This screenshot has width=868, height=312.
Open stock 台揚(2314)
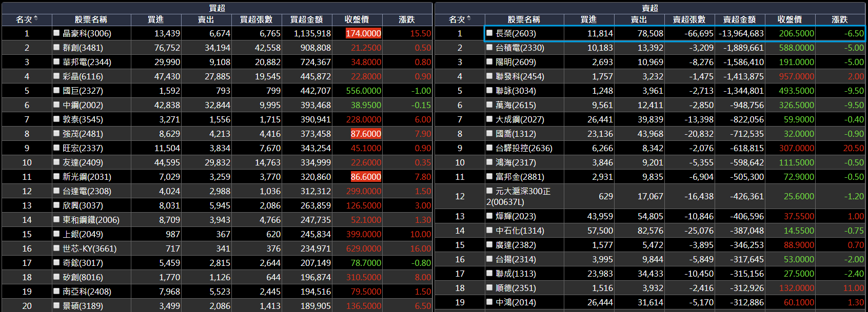tap(516, 259)
